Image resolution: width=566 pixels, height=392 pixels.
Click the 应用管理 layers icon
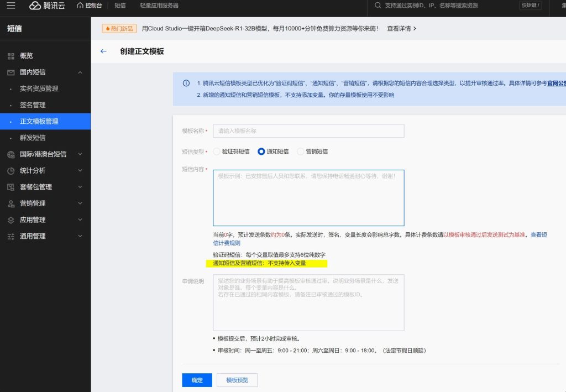[11, 220]
